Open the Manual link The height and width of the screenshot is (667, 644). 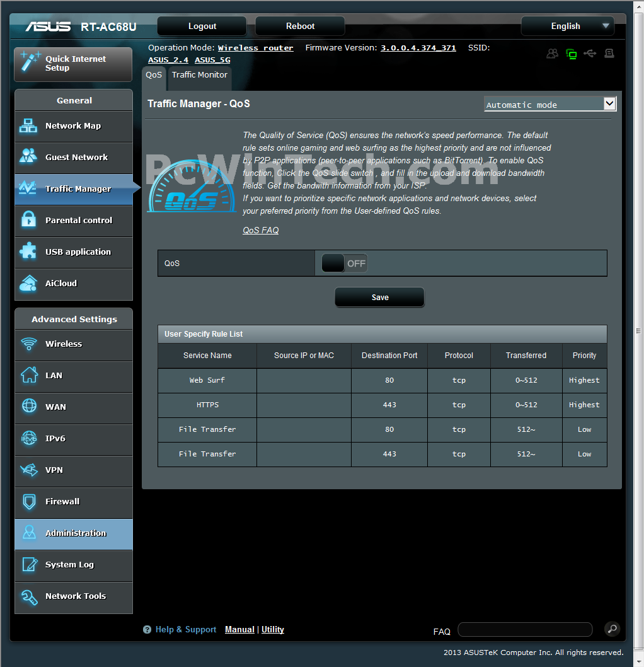[239, 630]
